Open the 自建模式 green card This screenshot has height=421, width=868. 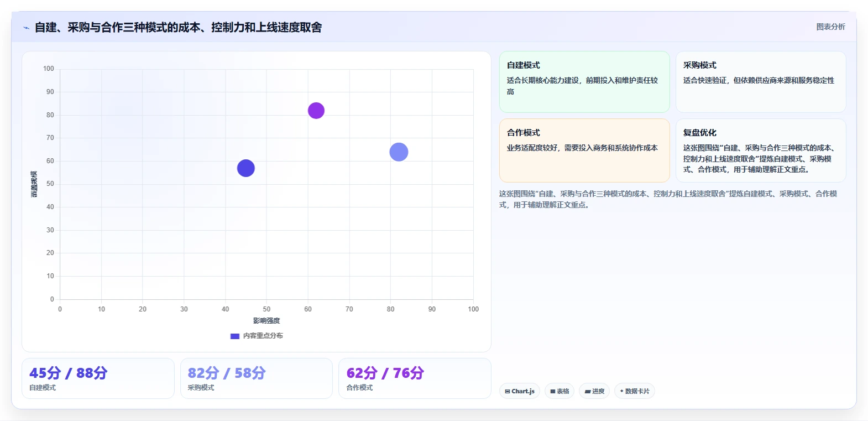tap(584, 82)
